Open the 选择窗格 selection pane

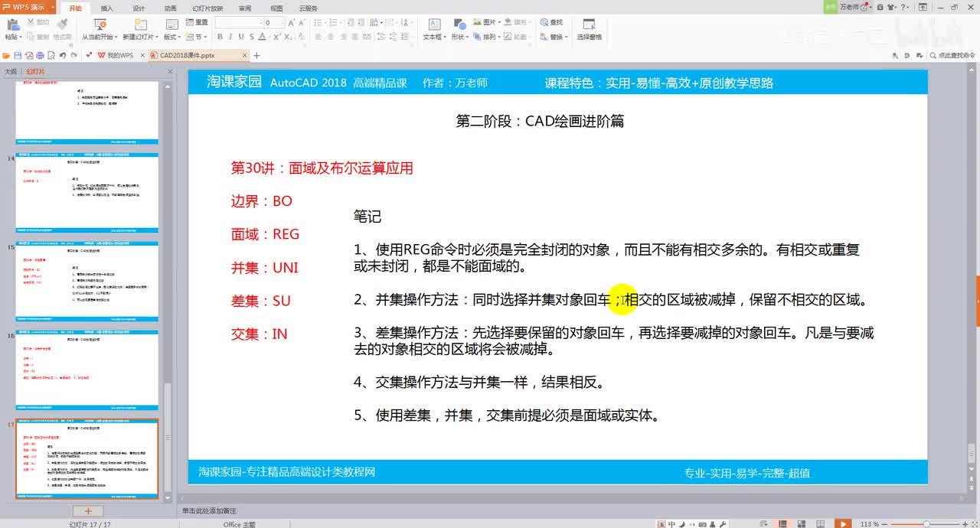[x=589, y=29]
